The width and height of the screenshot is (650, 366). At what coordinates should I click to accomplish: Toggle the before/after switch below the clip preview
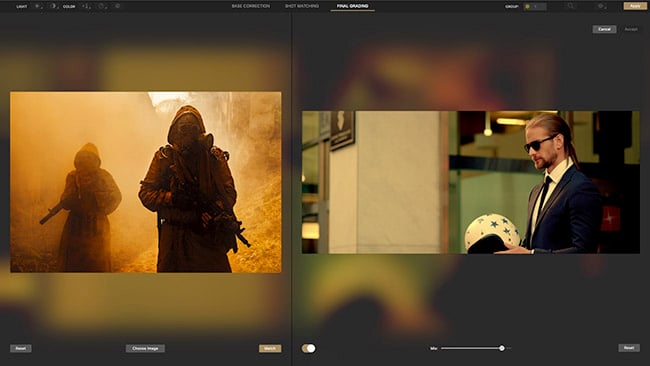click(308, 348)
